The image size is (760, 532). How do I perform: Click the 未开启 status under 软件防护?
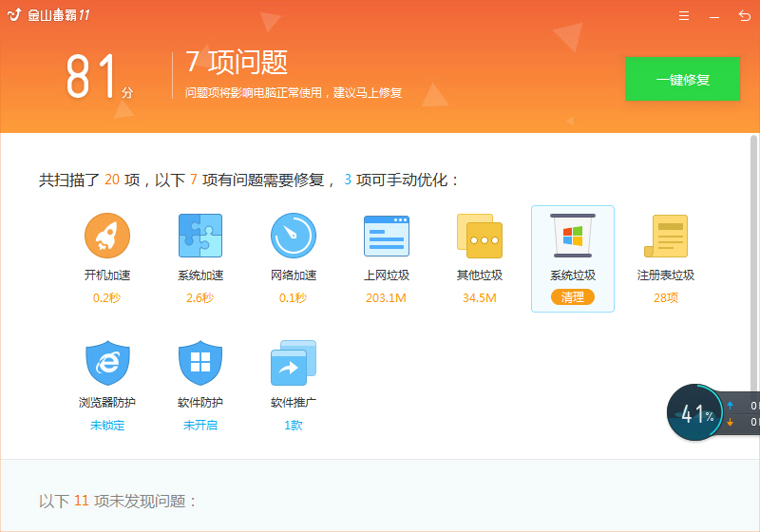click(x=200, y=425)
